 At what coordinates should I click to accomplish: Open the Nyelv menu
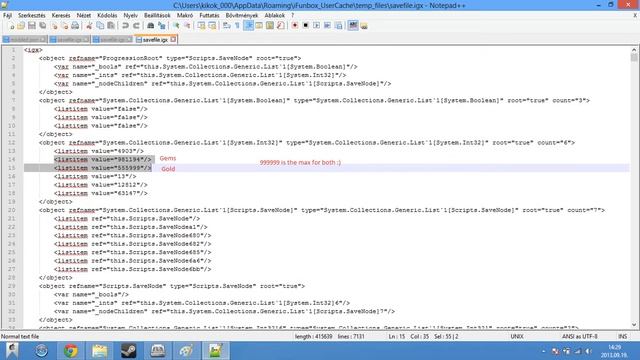click(131, 15)
